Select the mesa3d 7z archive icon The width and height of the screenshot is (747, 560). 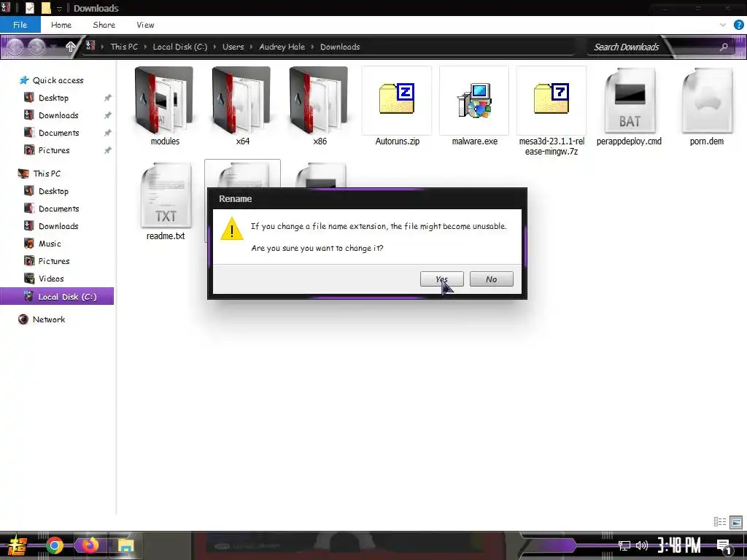point(551,99)
